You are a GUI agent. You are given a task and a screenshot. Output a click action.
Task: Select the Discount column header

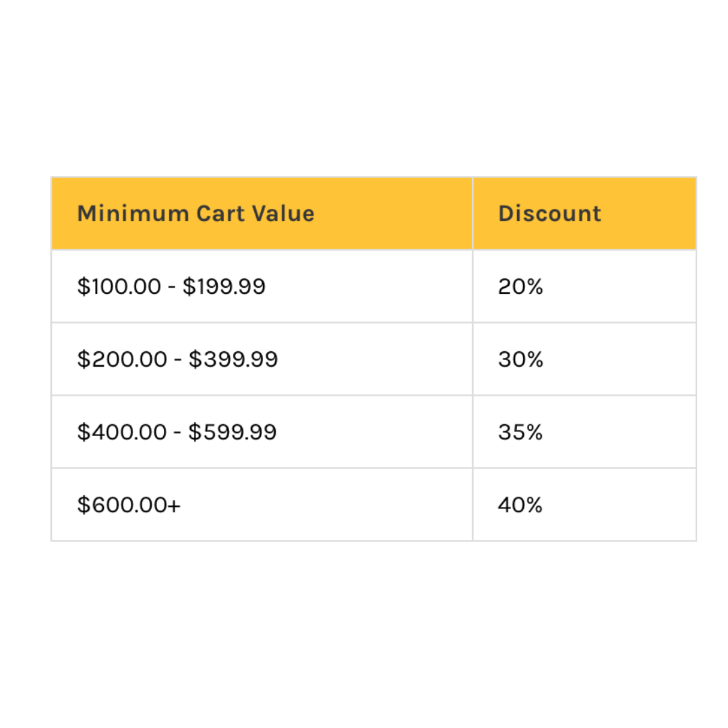[x=549, y=214]
